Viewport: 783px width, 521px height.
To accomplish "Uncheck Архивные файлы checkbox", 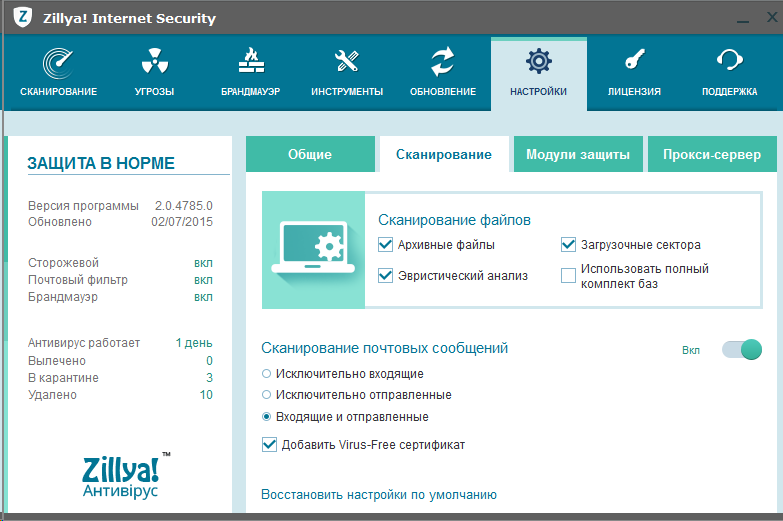I will click(385, 245).
